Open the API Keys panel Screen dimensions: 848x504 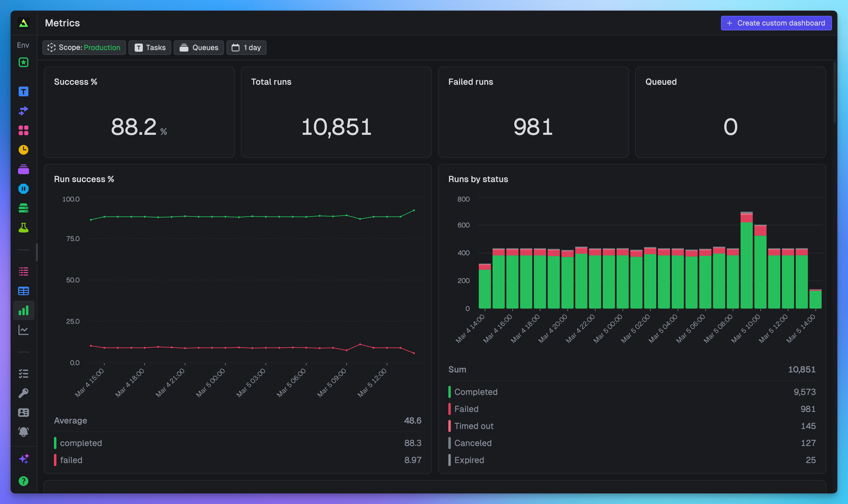(x=23, y=393)
